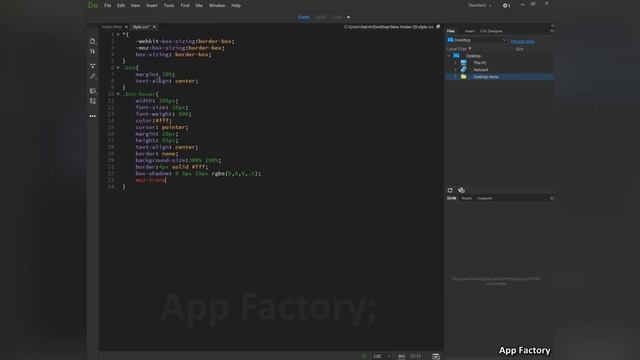Click the Manage Sites link
The image size is (640, 360).
pyautogui.click(x=522, y=41)
